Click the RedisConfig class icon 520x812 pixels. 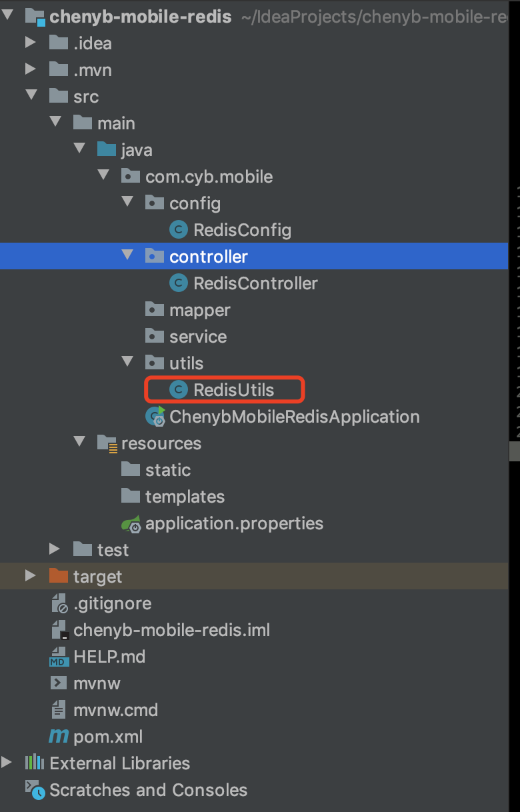tap(179, 230)
